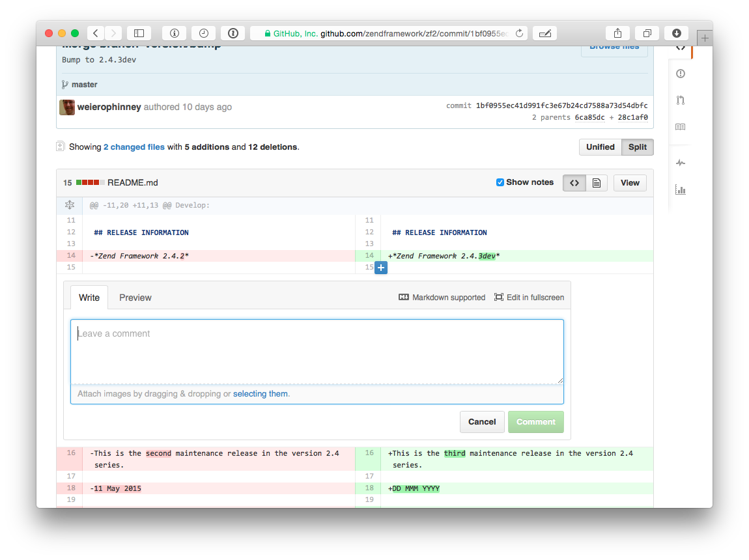The image size is (749, 560).
Task: Add a line comment via blue plus icon
Action: [381, 268]
